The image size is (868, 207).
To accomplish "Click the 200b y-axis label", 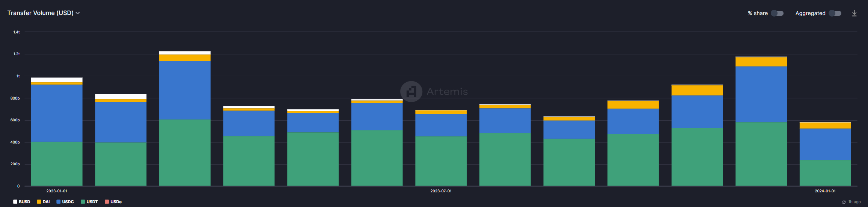I will [15, 164].
